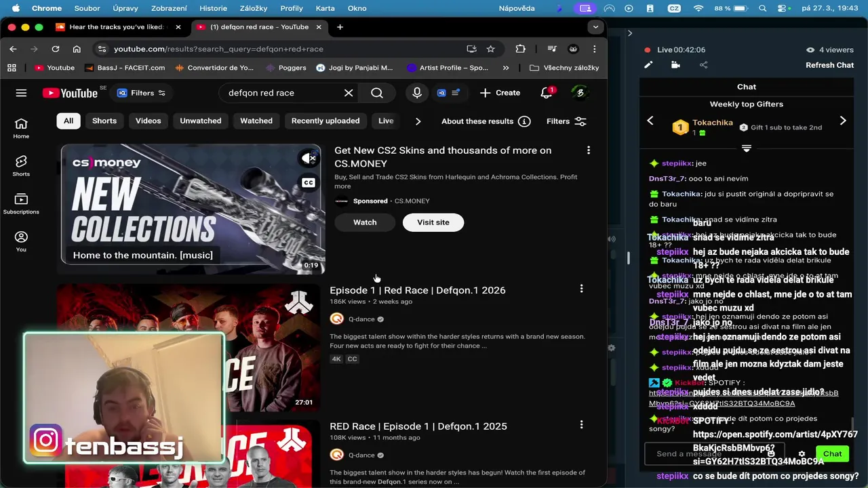This screenshot has width=868, height=488.
Task: Open Chrome home page button
Action: [x=77, y=49]
